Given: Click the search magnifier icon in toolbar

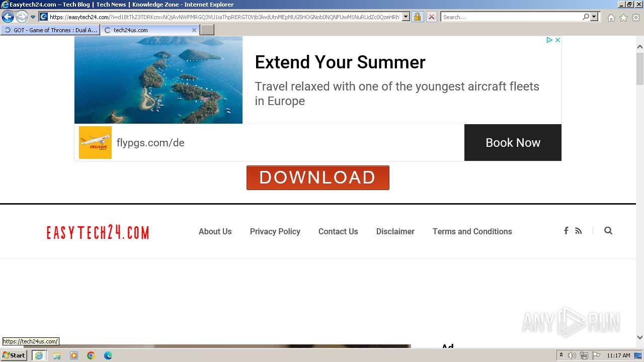Looking at the screenshot, I should 586,17.
